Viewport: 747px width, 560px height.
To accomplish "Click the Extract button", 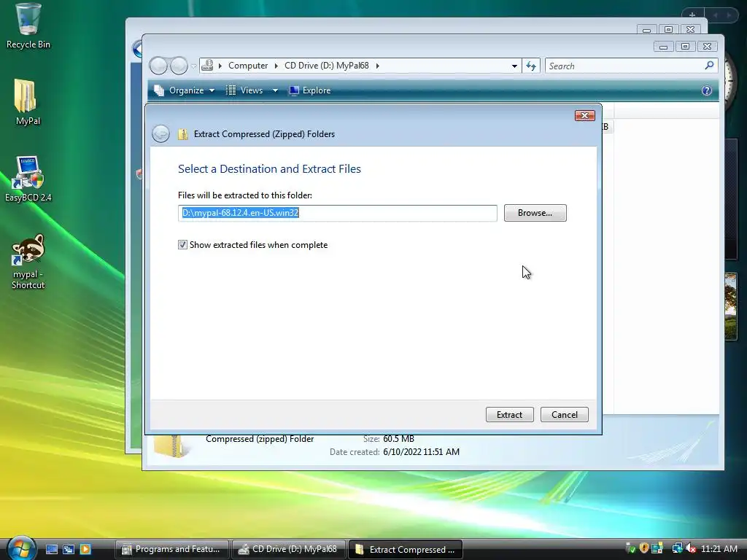I will (x=509, y=415).
